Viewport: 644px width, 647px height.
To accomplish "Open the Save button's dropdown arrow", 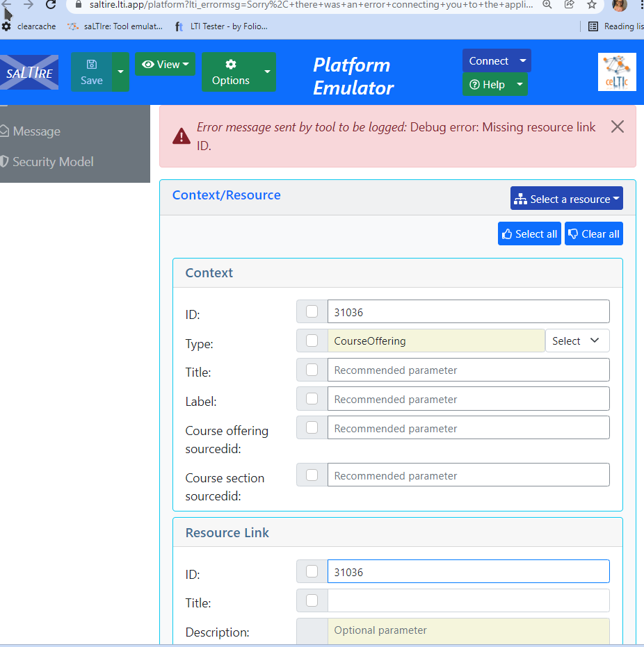I will click(x=120, y=72).
